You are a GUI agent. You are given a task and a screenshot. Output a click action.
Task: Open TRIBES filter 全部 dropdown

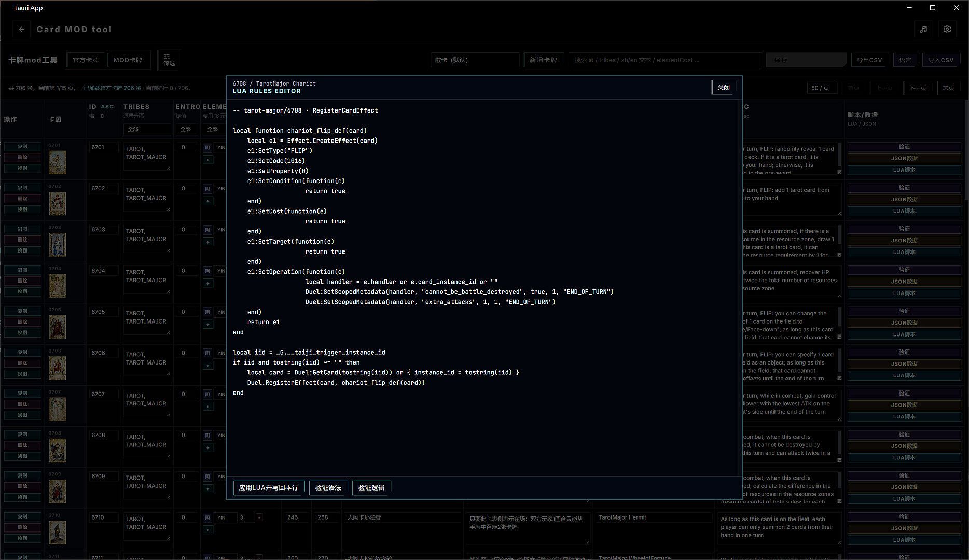coord(147,129)
